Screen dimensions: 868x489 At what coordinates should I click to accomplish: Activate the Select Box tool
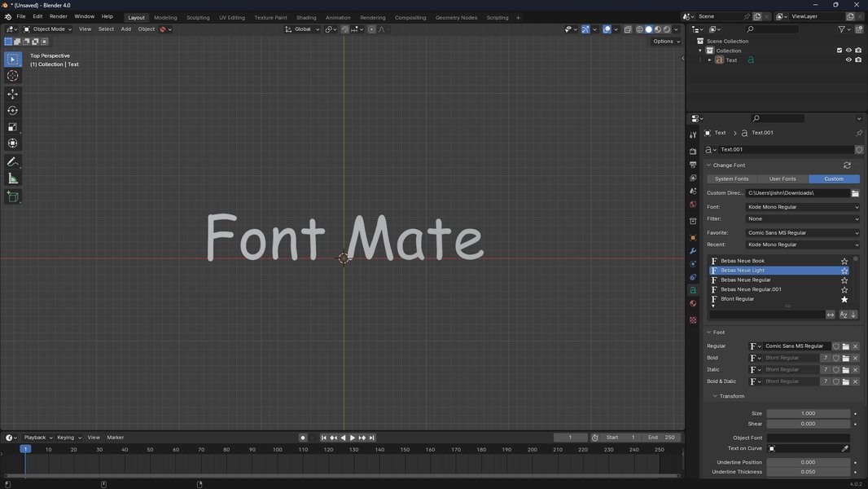13,59
